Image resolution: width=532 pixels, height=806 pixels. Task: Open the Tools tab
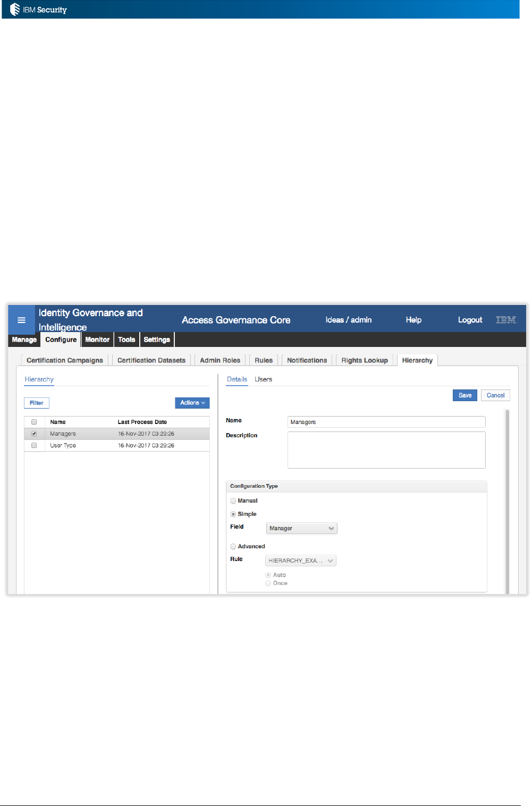[126, 340]
